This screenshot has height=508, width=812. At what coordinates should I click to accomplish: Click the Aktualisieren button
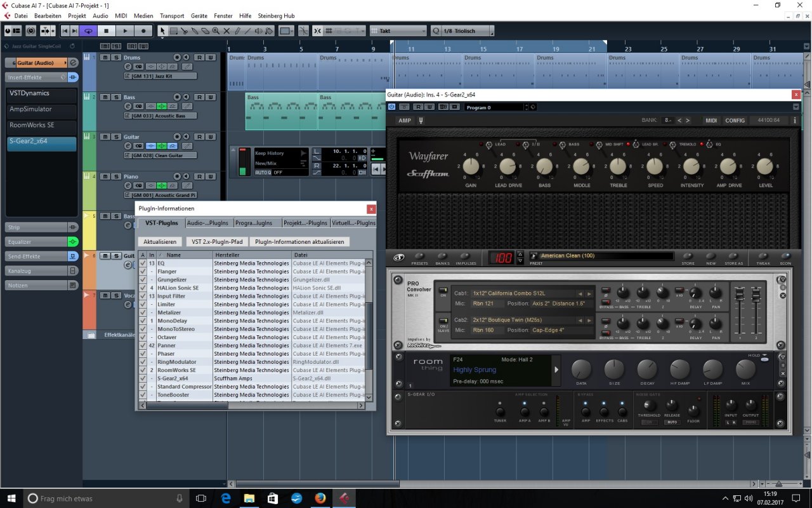(160, 242)
